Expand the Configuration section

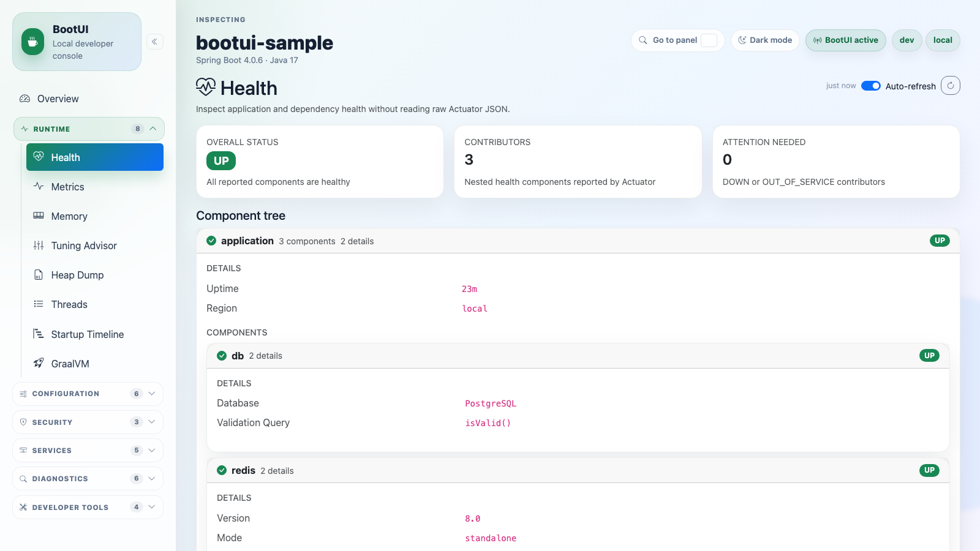point(88,394)
